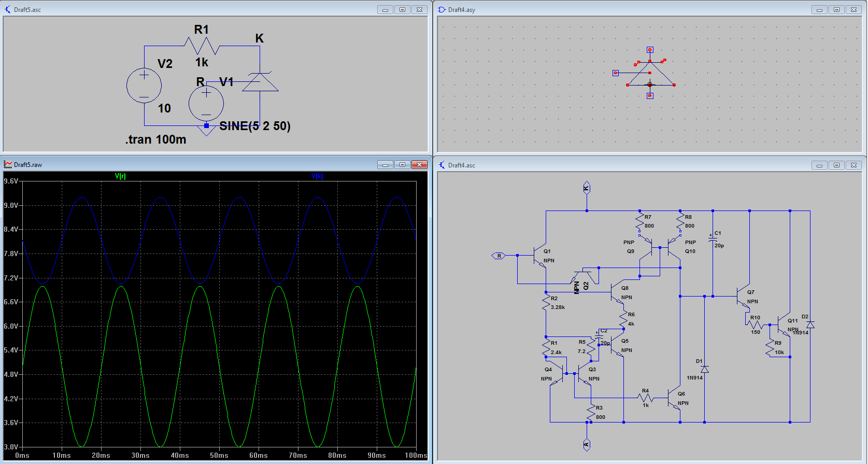Minimize the Draft5.asc schematic window
Image resolution: width=868 pixels, height=464 pixels.
[x=385, y=9]
